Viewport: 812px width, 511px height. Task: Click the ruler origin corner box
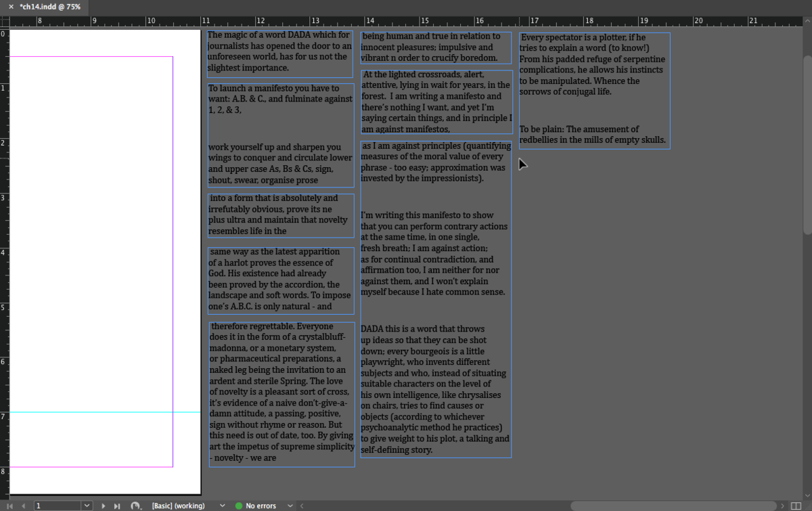pos(4,21)
